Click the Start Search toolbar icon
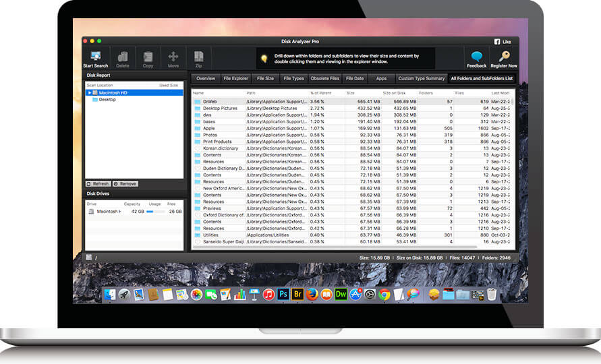 (95, 57)
